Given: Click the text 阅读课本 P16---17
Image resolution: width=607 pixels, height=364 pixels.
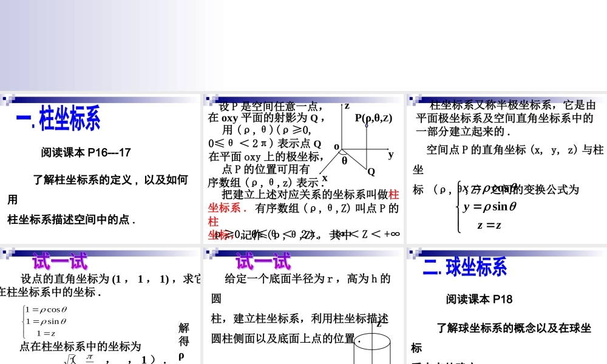Looking at the screenshot, I should [x=86, y=153].
